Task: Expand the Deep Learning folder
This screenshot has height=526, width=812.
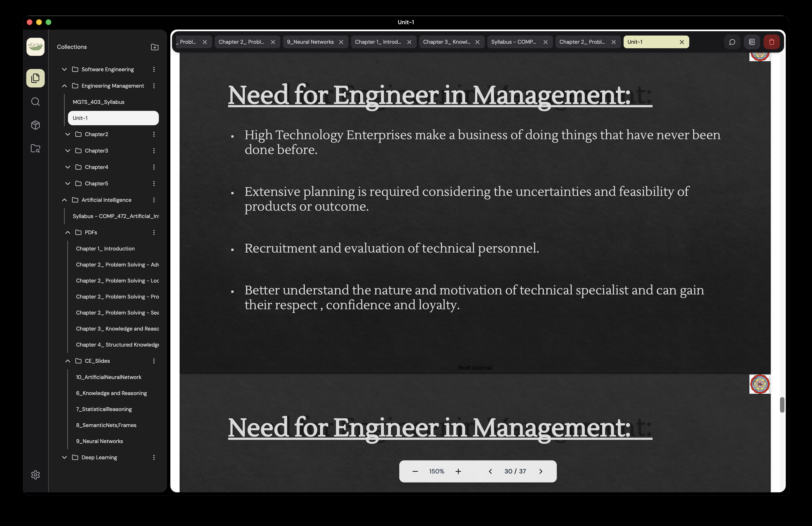Action: coord(64,457)
